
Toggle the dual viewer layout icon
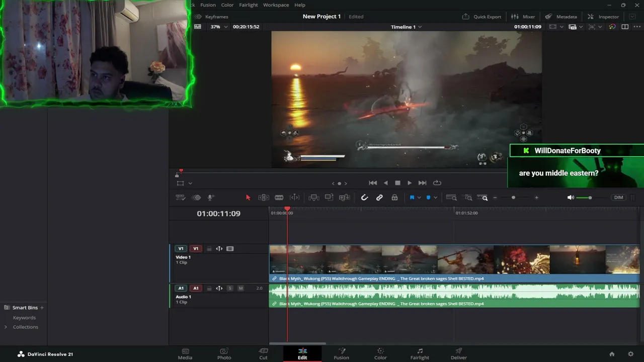625,27
